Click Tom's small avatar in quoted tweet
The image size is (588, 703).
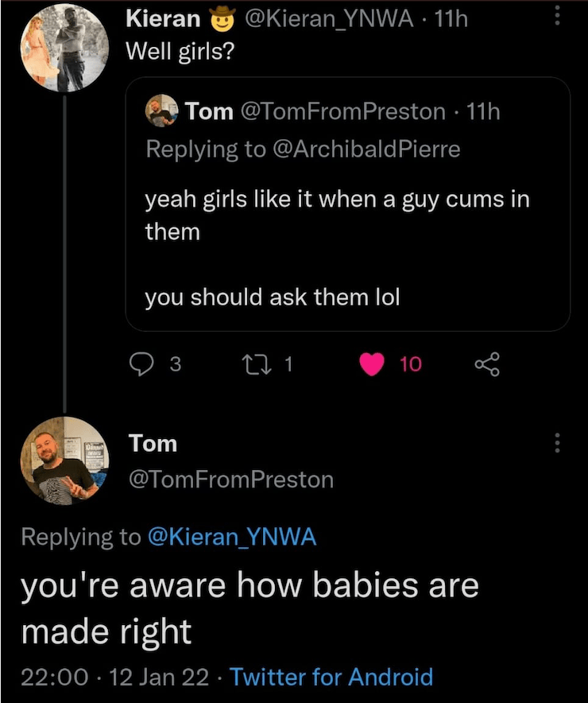tap(161, 112)
